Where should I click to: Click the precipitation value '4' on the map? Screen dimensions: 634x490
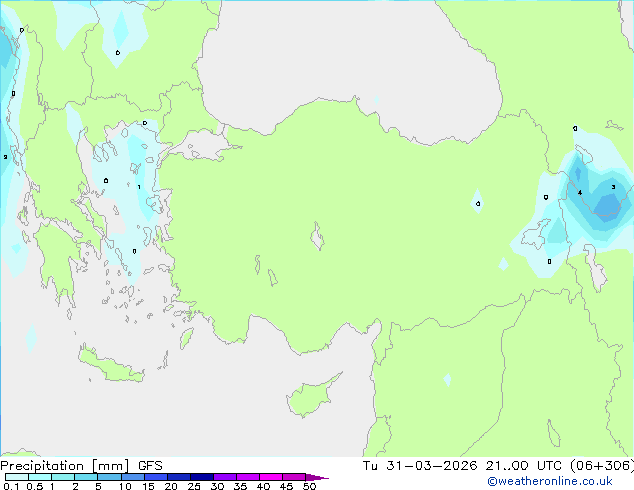(580, 192)
